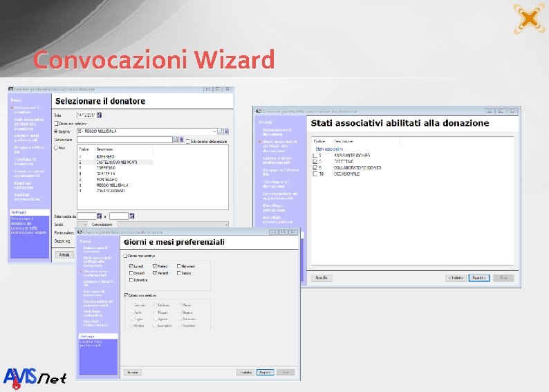The height and width of the screenshot is (392, 549).
Task: Check the Sabato checkbox
Action: 179,273
